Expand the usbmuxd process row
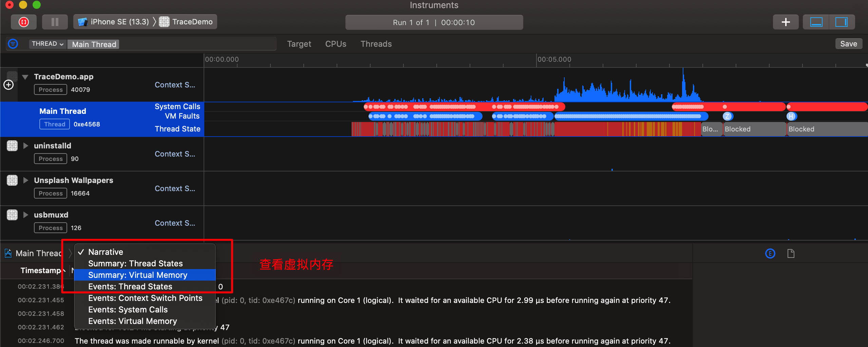 click(x=25, y=215)
